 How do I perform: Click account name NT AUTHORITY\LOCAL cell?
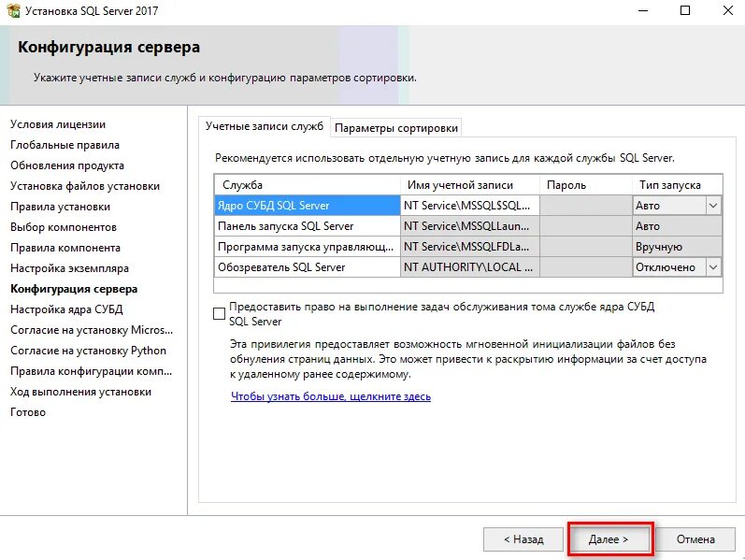point(470,267)
